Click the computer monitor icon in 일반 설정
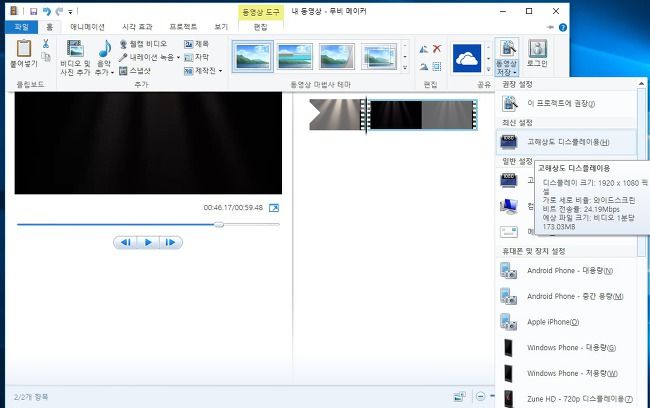The height and width of the screenshot is (408, 650). 509,206
